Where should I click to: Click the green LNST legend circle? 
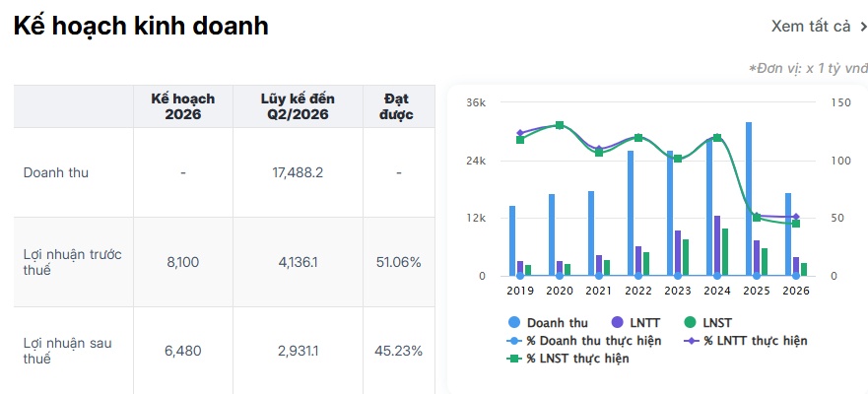[x=690, y=323]
